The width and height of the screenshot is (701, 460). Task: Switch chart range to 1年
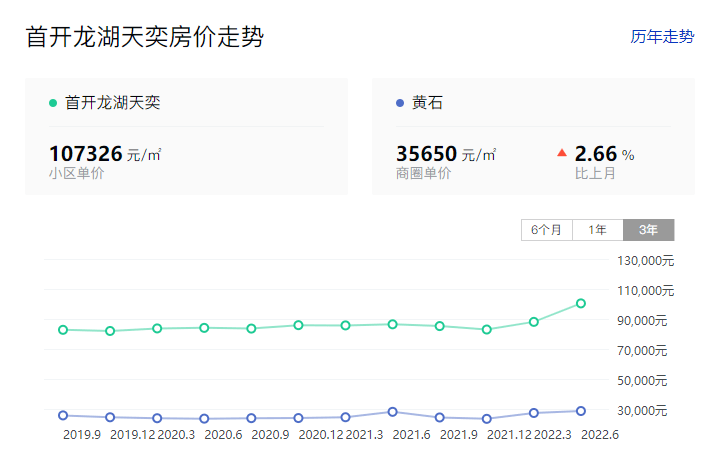tap(598, 230)
